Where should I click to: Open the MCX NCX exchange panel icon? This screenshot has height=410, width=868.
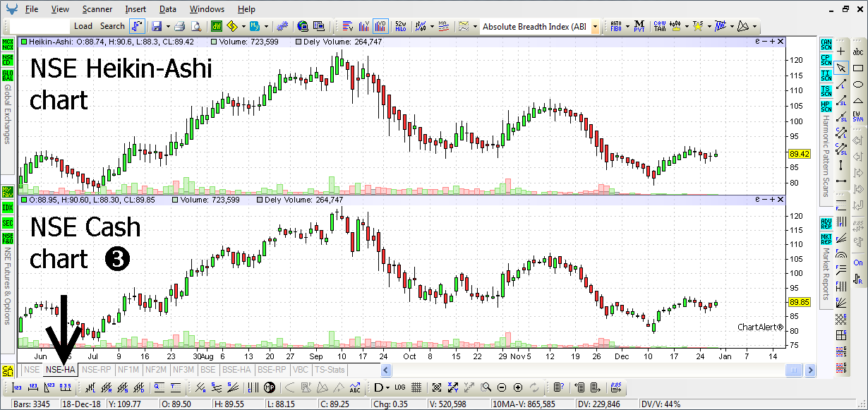click(x=8, y=44)
